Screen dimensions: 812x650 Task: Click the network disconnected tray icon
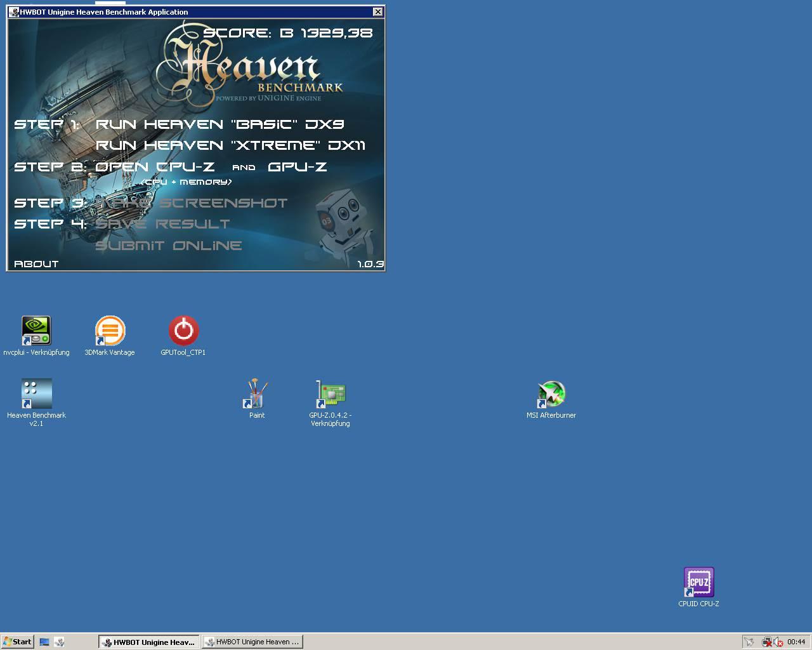point(767,642)
